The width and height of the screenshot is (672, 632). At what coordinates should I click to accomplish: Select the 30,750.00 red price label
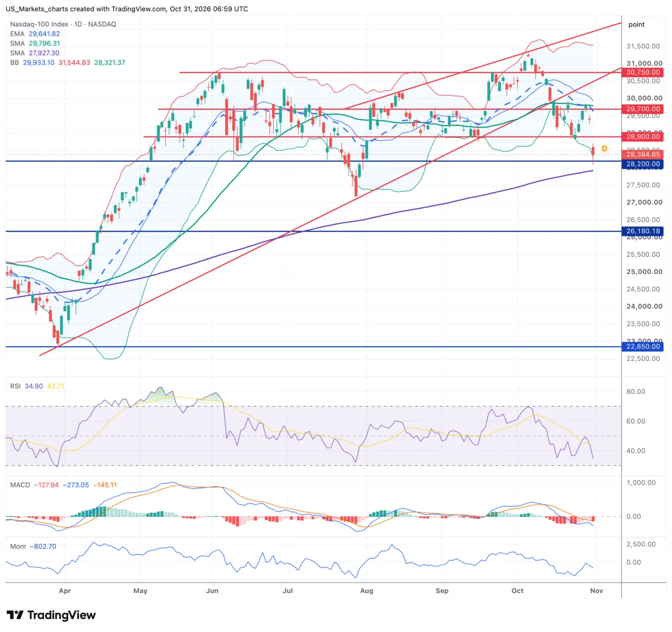(643, 72)
